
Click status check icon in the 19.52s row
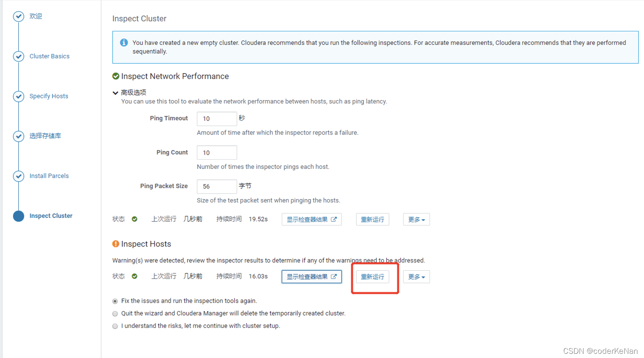tap(134, 219)
